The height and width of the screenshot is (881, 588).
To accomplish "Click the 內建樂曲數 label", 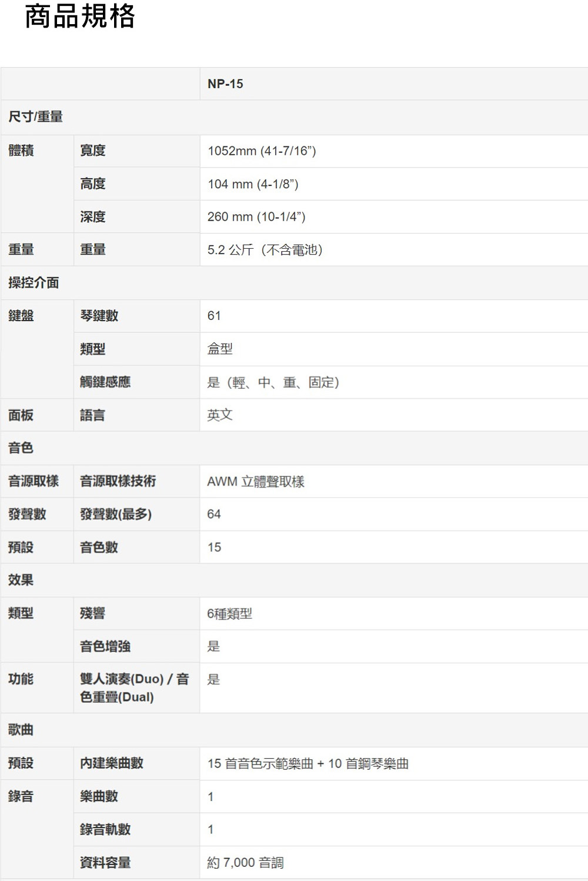I will point(112,763).
